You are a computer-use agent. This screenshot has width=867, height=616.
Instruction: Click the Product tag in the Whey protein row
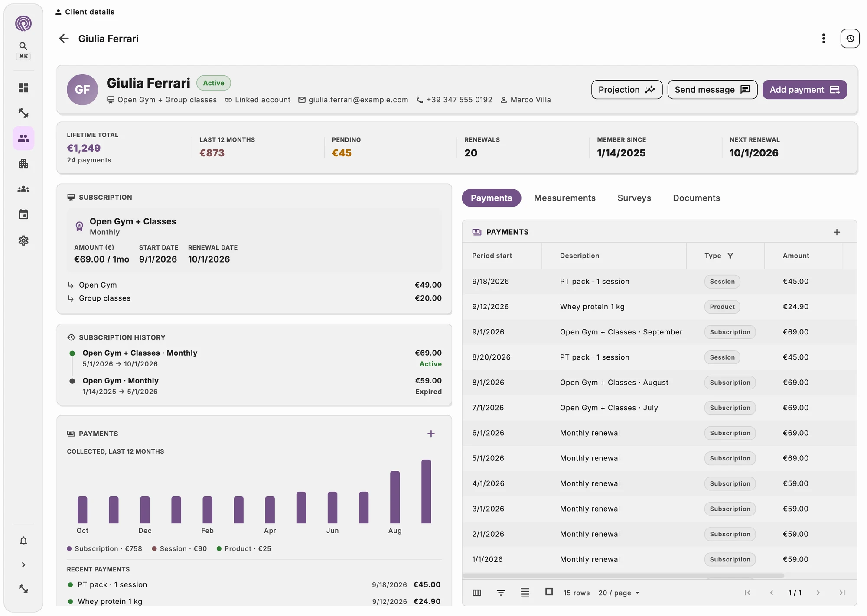[722, 307]
